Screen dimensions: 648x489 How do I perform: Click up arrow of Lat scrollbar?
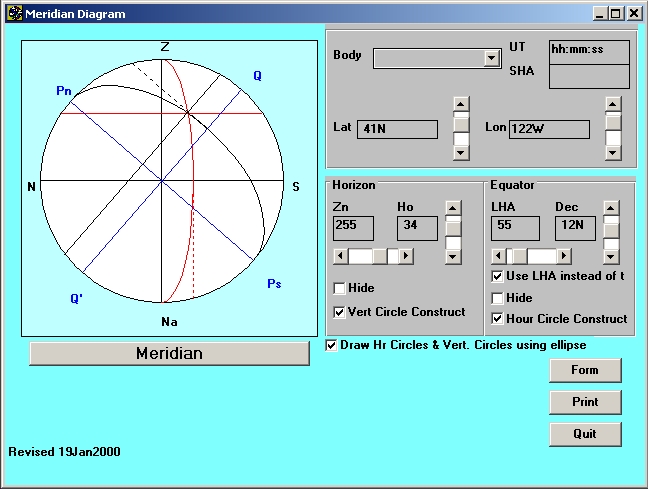[461, 103]
